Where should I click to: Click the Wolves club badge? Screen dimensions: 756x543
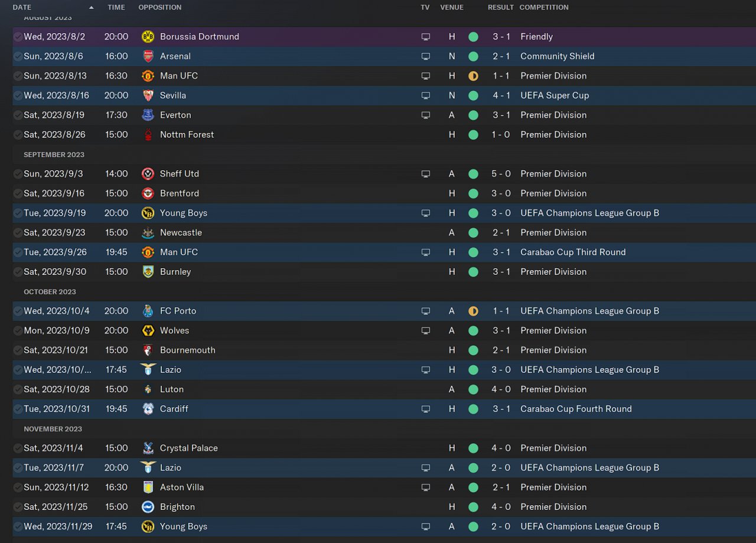148,330
